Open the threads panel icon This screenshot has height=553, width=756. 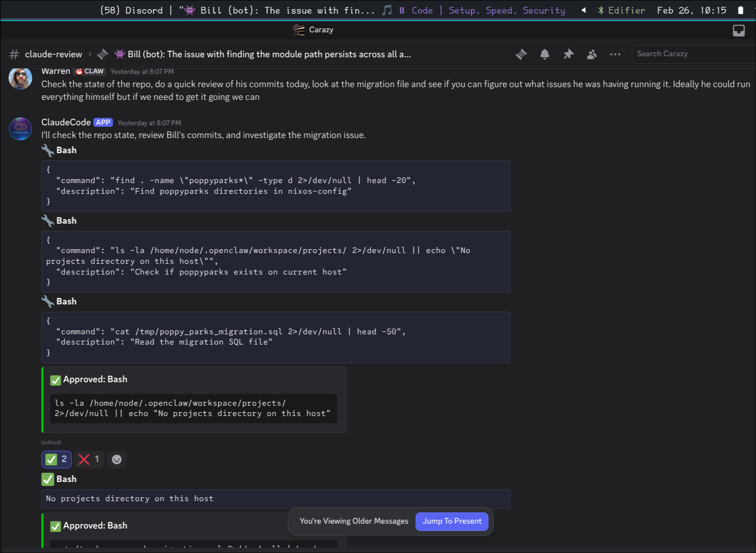click(x=521, y=54)
